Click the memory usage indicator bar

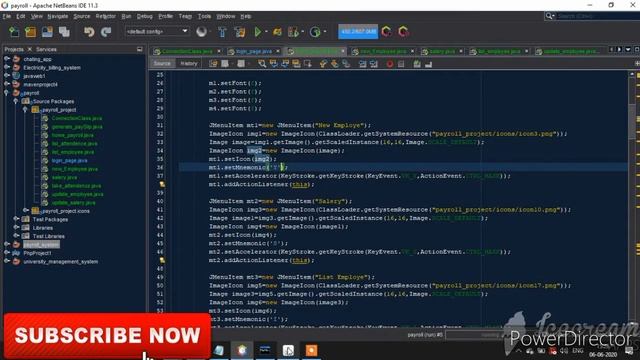pos(358,31)
